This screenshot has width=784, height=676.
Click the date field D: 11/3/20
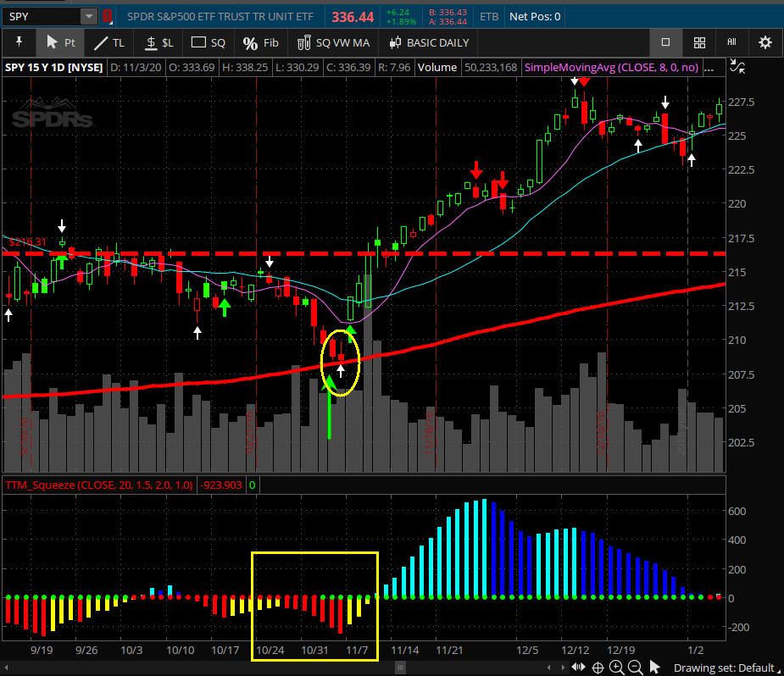pyautogui.click(x=136, y=68)
